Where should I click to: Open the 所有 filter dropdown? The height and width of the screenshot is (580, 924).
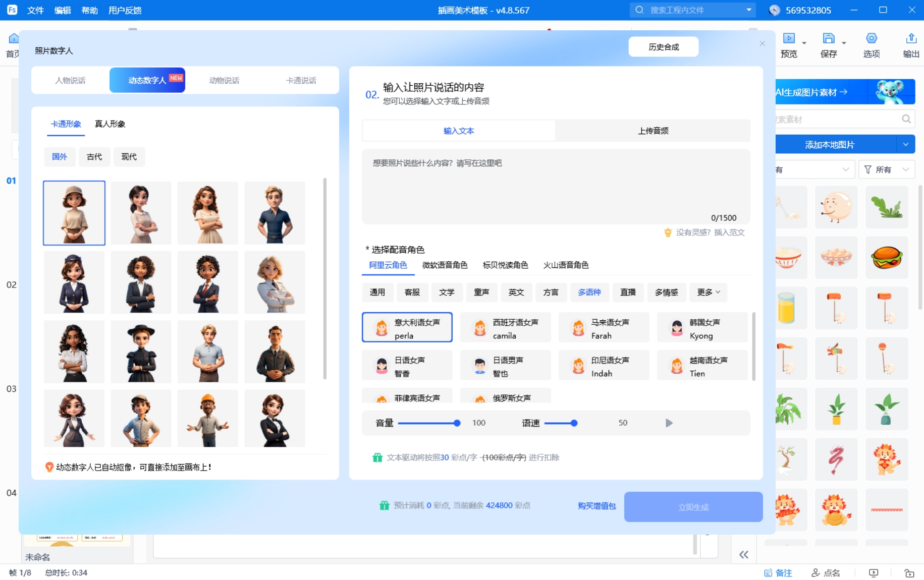[x=887, y=169]
